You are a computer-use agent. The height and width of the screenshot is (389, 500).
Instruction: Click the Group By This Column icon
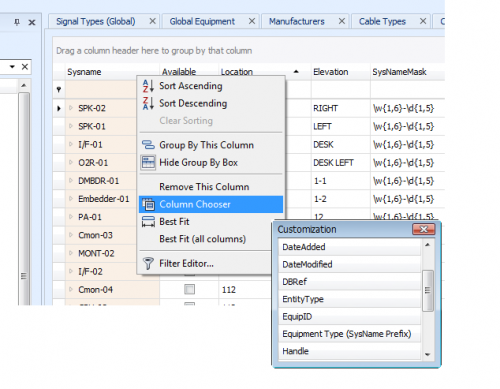point(148,145)
